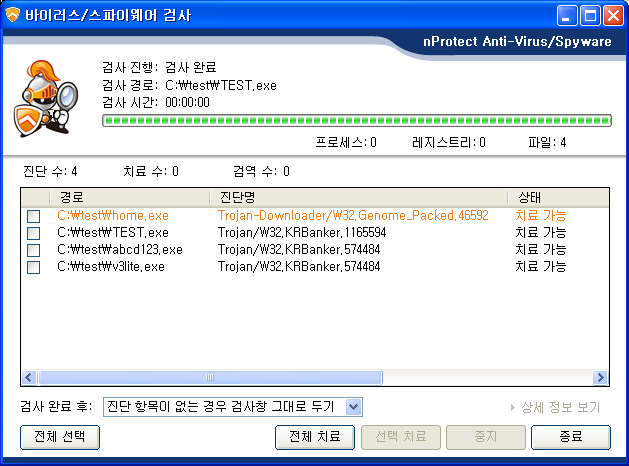Select the C:\test\home.exe path text
This screenshot has width=629, height=466.
point(113,216)
